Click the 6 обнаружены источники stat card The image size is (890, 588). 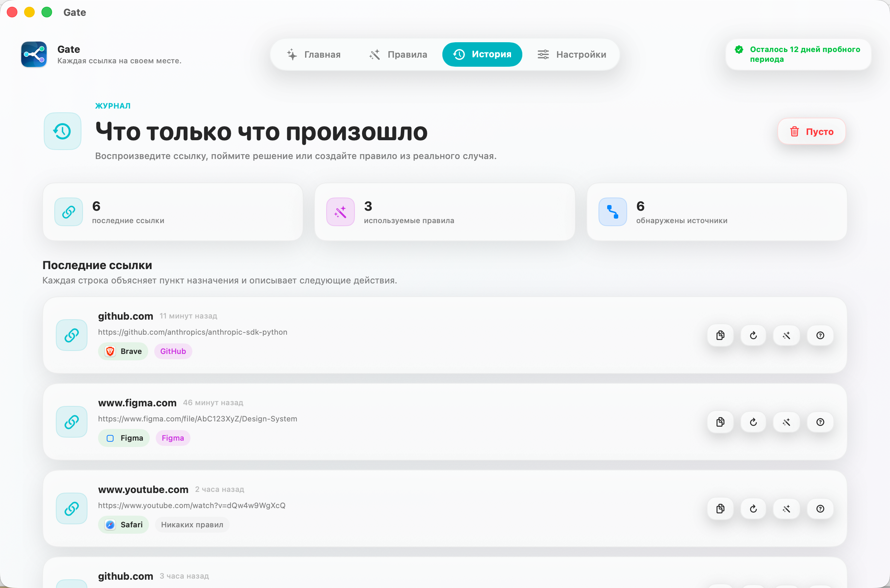pos(717,212)
